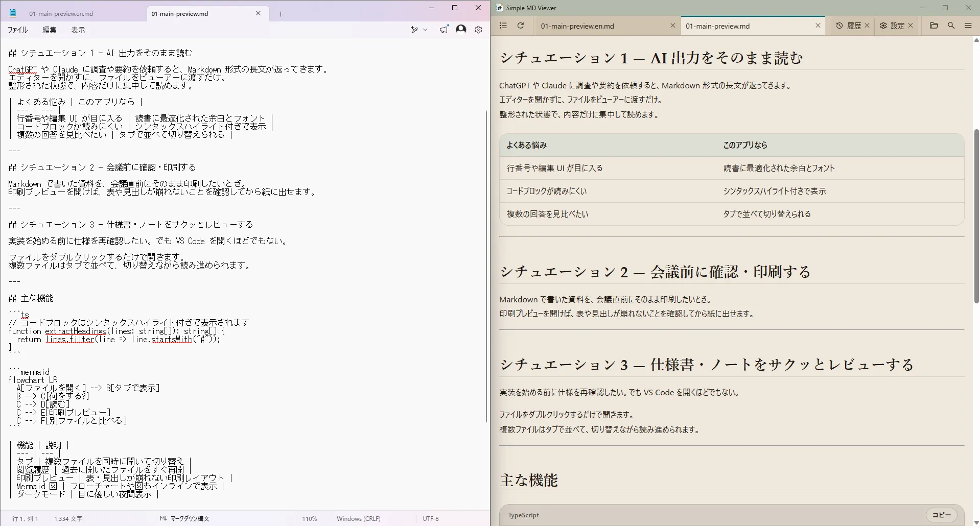Image resolution: width=980 pixels, height=526 pixels.
Task: Click the search magnifier in Simple MD Viewer
Action: pos(951,26)
